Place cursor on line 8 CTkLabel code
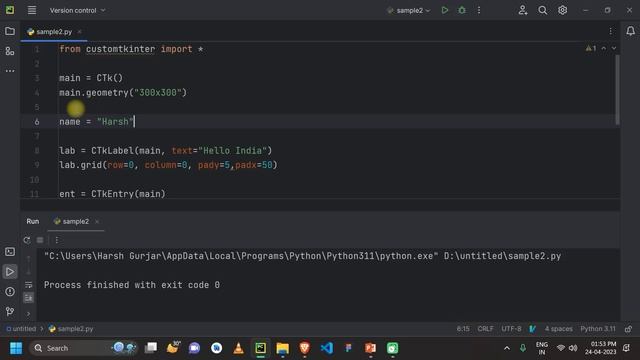 165,151
